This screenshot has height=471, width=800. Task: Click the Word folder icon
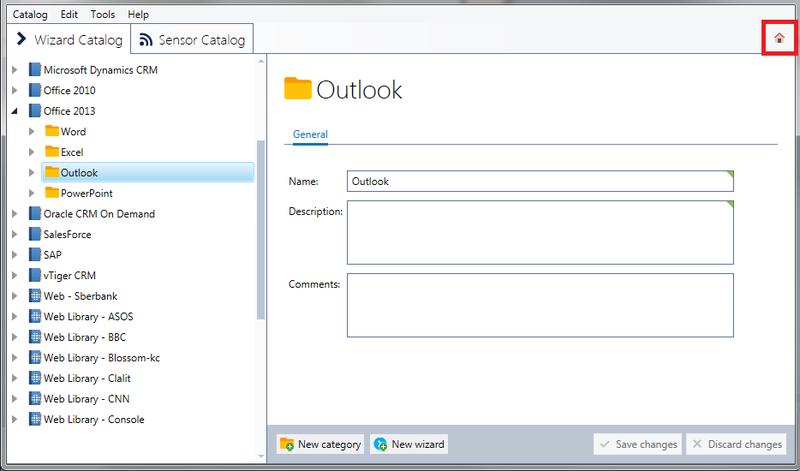[x=52, y=131]
